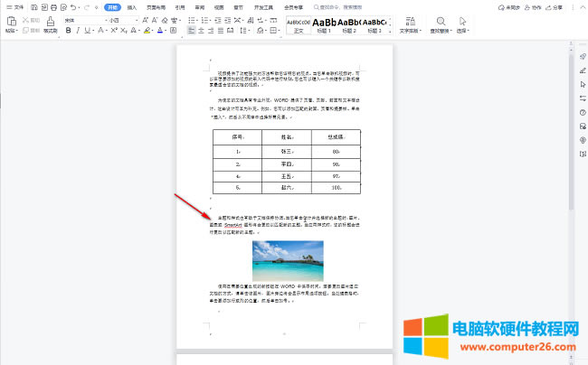588x365 pixels.
Task: Click the rocket icon in right sidebar
Action: (x=582, y=56)
